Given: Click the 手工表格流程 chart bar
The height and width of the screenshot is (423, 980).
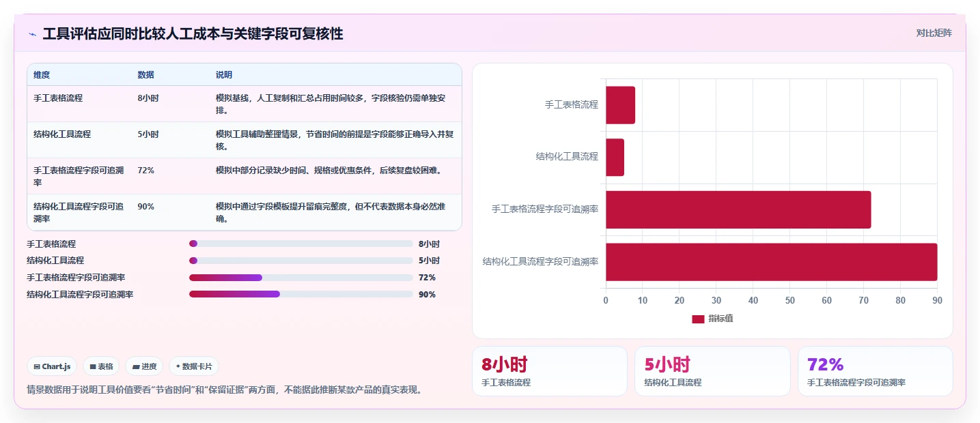Looking at the screenshot, I should click(x=620, y=105).
